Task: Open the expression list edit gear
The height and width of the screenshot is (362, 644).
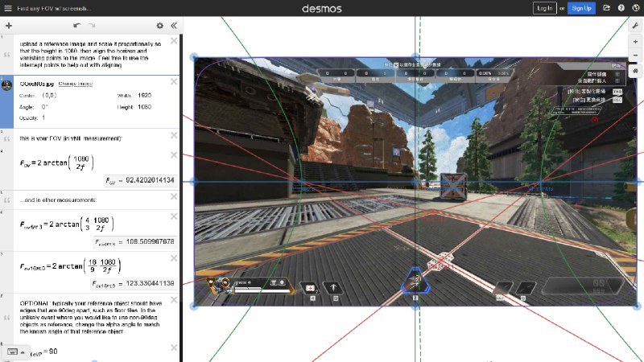Action: coord(159,26)
